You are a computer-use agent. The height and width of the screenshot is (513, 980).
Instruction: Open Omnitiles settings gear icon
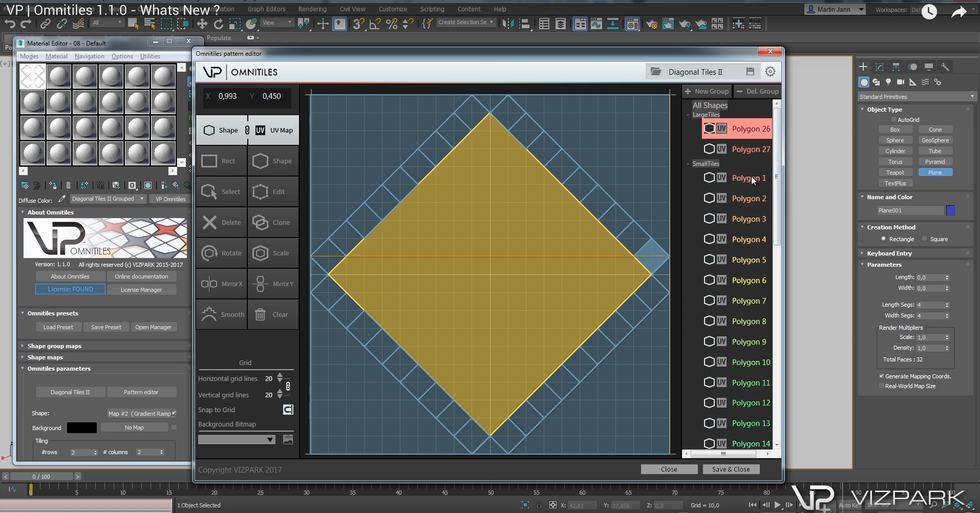pos(770,72)
